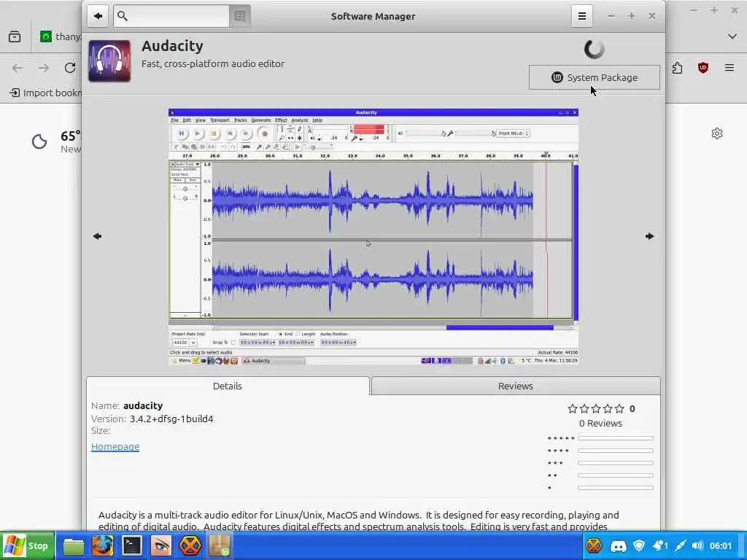The width and height of the screenshot is (747, 560).
Task: Click the package name "audacity"
Action: (143, 405)
